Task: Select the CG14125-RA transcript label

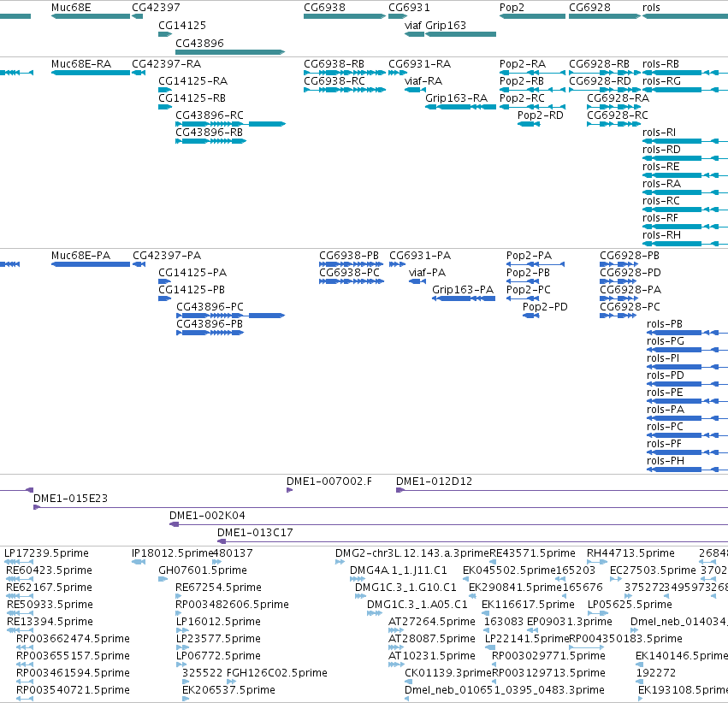Action: (x=193, y=80)
